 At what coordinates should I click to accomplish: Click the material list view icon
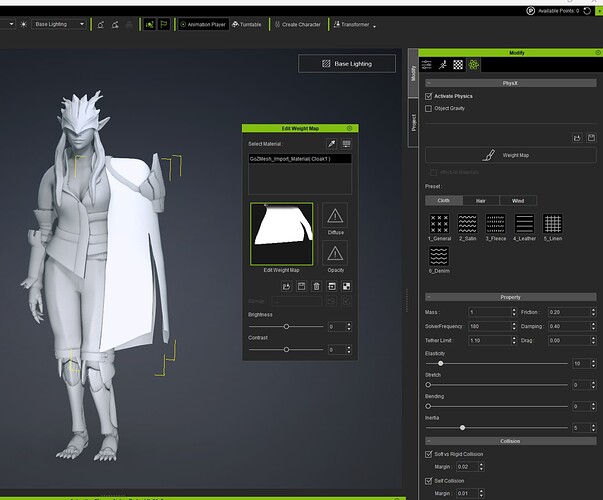(x=346, y=144)
